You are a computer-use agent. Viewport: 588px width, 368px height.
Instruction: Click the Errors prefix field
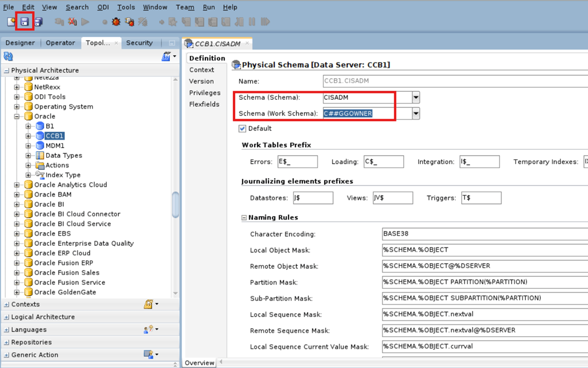coord(297,161)
